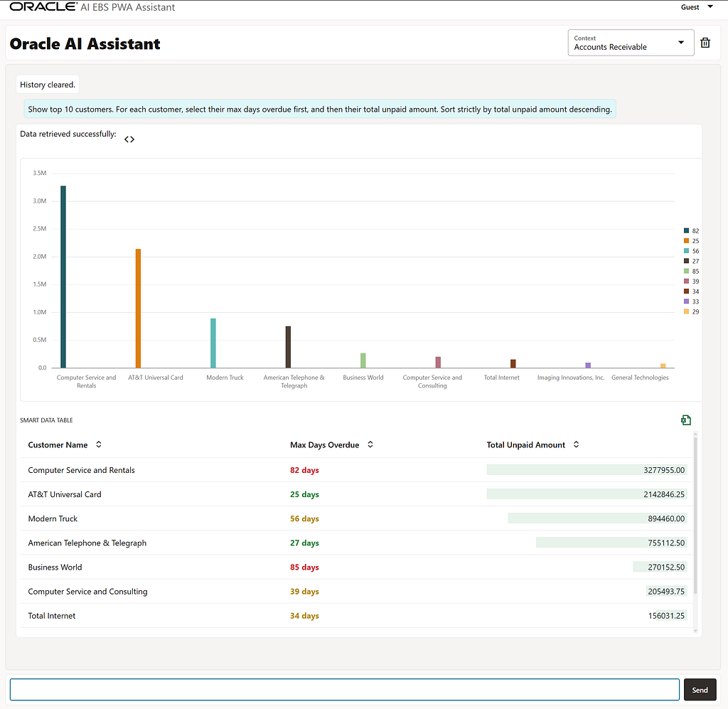Image resolution: width=728 pixels, height=709 pixels.
Task: Click the General Technologies axis label
Action: pos(640,378)
